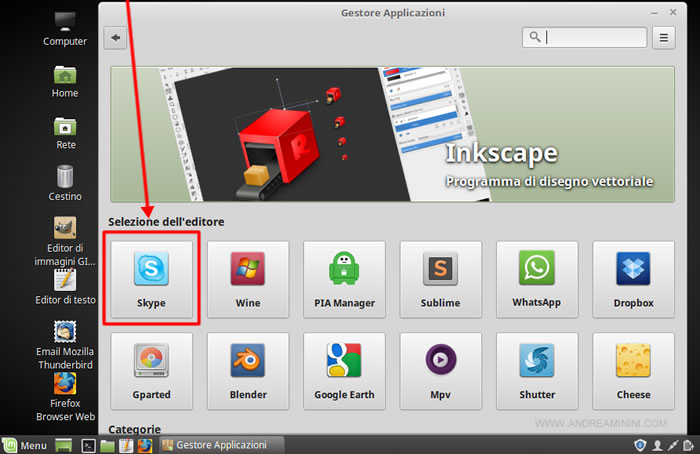Open the hamburger menu button
Image resolution: width=700 pixels, height=454 pixels.
click(664, 38)
